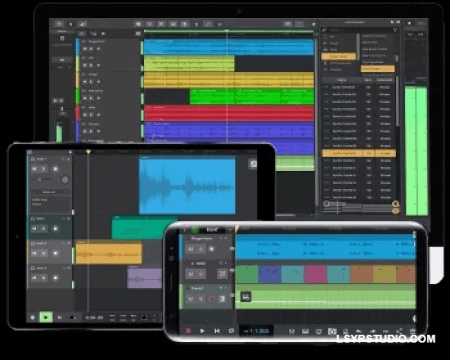Mute the blue first track on the desktop
Screen dimensions: 450x360
click(85, 49)
